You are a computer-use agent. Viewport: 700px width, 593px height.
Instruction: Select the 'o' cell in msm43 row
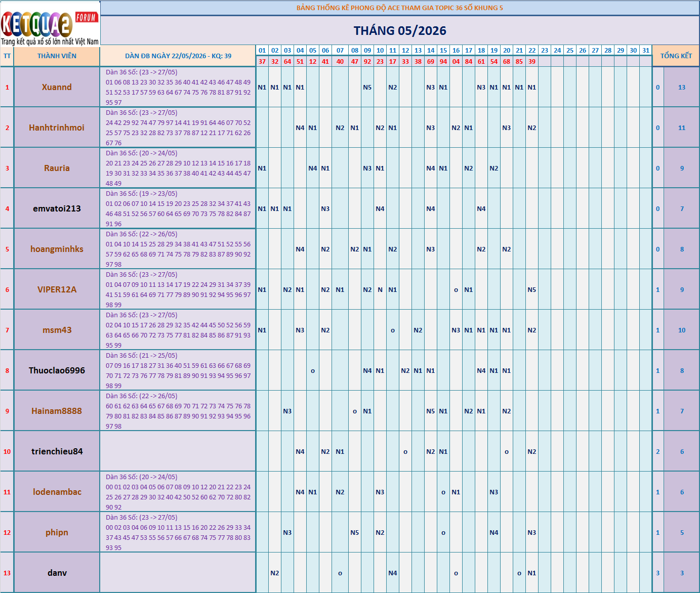click(393, 330)
